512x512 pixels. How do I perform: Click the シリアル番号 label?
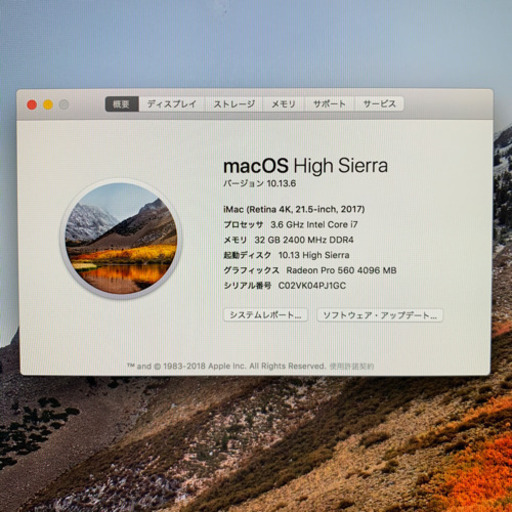[247, 286]
